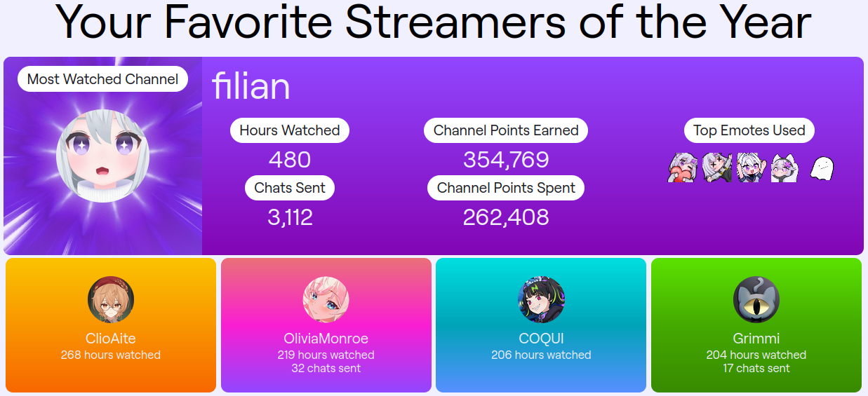The image size is (868, 396).
Task: Select the Chats Sent label
Action: click(290, 188)
